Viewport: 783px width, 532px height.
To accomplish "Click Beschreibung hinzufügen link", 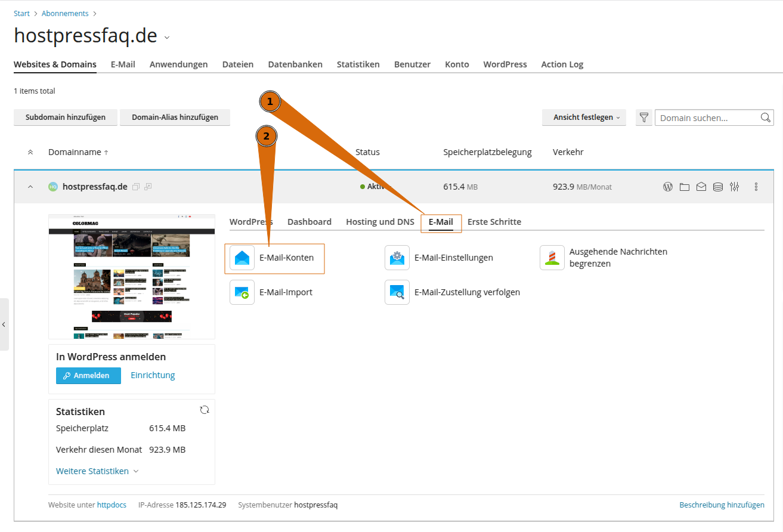I will [x=722, y=505].
